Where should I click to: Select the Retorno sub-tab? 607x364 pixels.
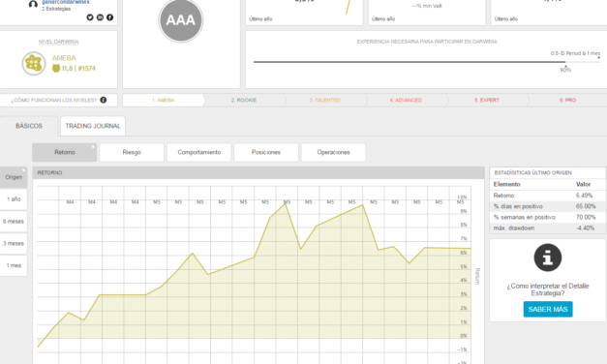[x=65, y=152]
